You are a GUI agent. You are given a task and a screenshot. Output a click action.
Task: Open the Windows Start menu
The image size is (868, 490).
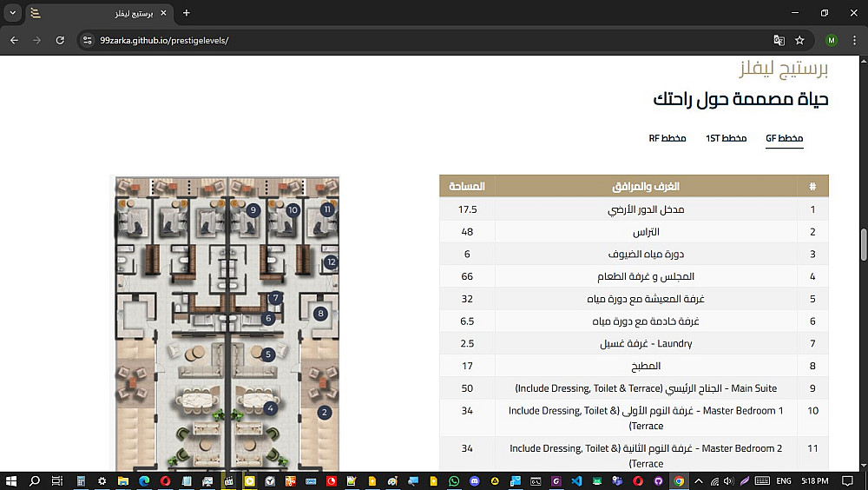coord(10,480)
